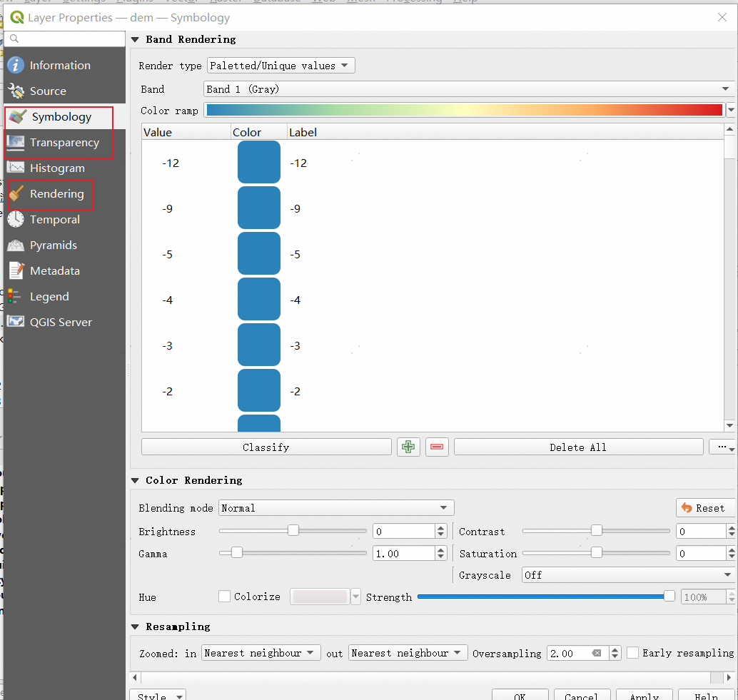The width and height of the screenshot is (738, 700).
Task: Expand the Blending mode dropdown
Action: coord(335,508)
